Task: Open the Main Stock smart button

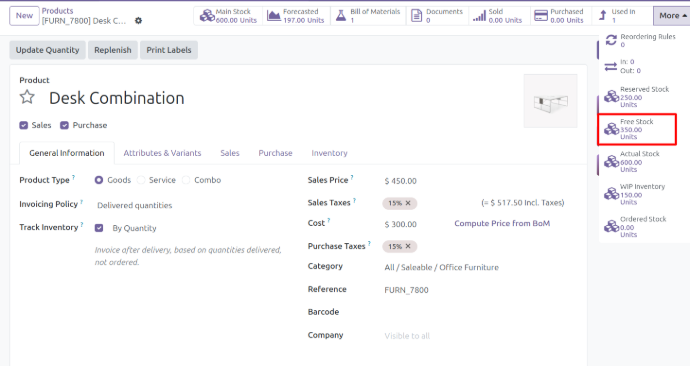Action: 228,16
